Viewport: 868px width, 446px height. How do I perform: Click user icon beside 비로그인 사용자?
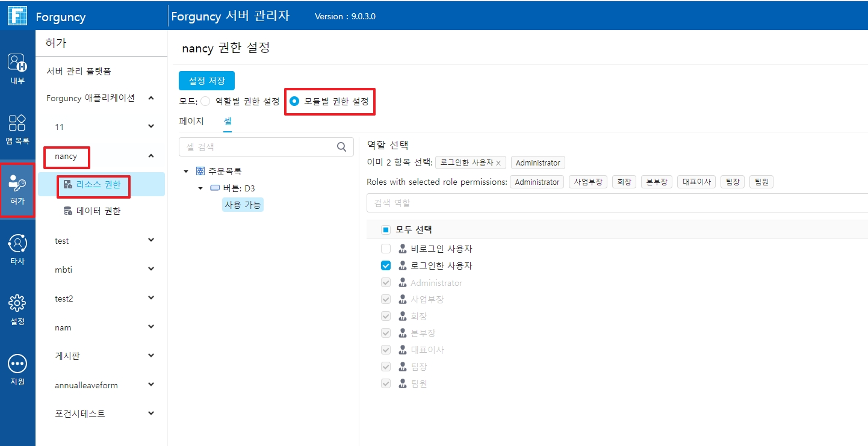click(x=403, y=249)
